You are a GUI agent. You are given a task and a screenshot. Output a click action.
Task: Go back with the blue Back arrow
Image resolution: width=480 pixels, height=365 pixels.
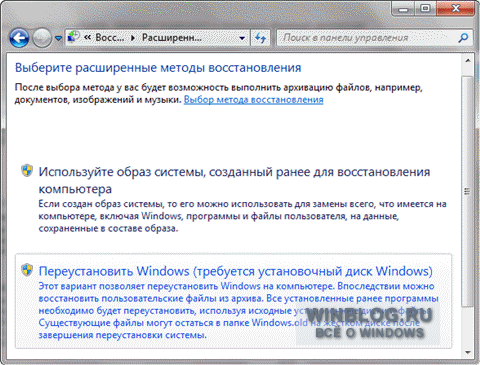[x=19, y=38]
